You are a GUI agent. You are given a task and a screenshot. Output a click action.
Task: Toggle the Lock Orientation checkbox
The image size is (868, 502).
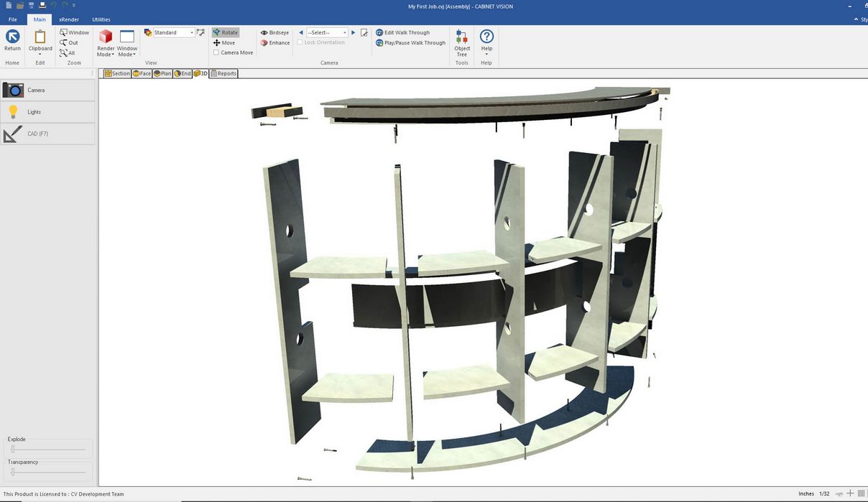(300, 42)
